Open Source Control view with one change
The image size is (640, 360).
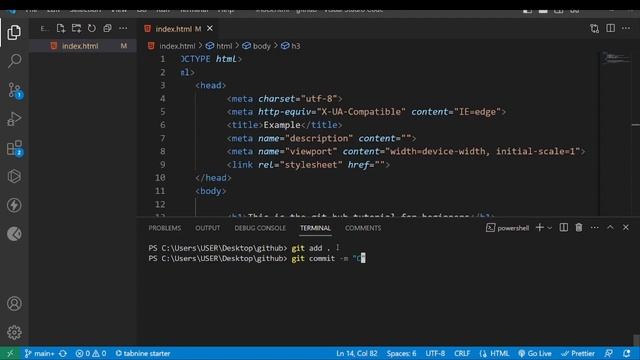tap(15, 90)
